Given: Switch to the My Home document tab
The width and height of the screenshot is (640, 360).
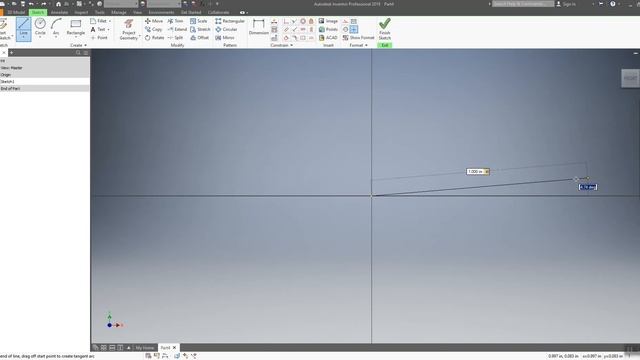Looking at the screenshot, I should click(145, 348).
